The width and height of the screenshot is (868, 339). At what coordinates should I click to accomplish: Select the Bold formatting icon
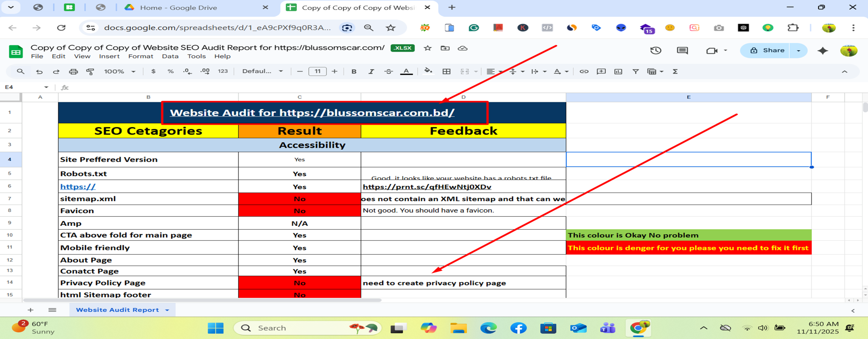(354, 71)
